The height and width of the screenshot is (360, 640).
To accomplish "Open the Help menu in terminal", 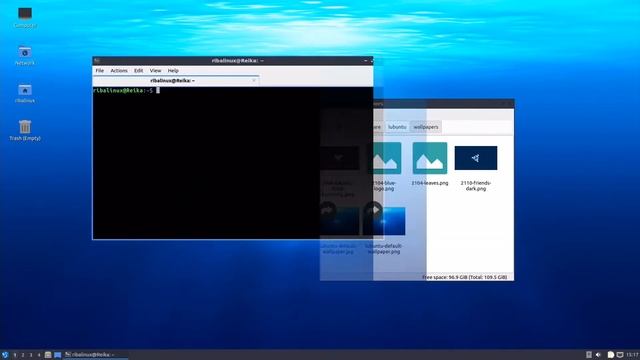I will pyautogui.click(x=173, y=71).
